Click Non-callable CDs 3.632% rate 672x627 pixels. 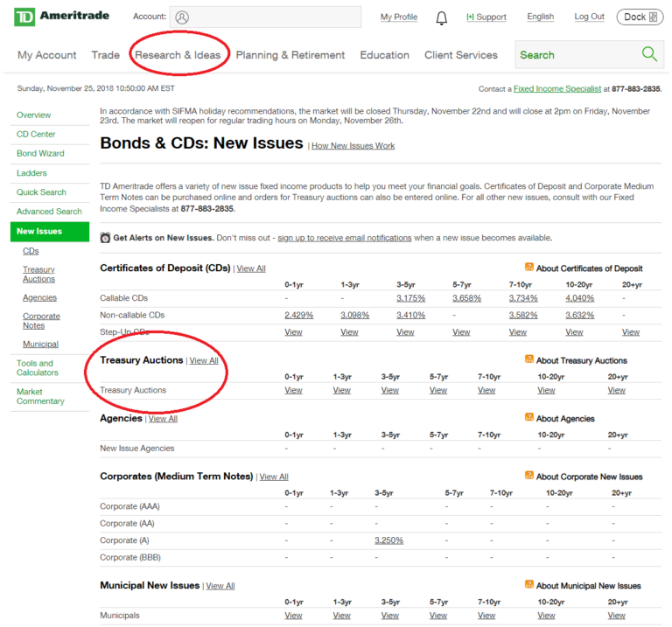pos(579,315)
